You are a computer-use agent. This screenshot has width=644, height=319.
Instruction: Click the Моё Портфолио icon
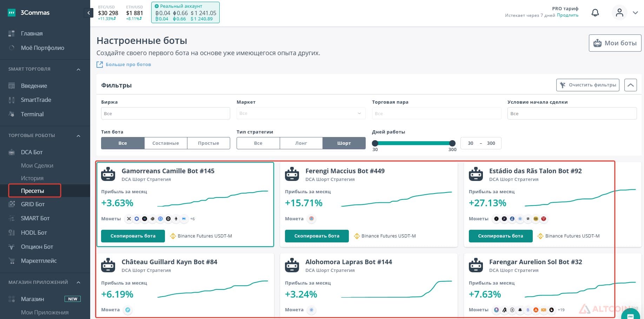pos(12,48)
